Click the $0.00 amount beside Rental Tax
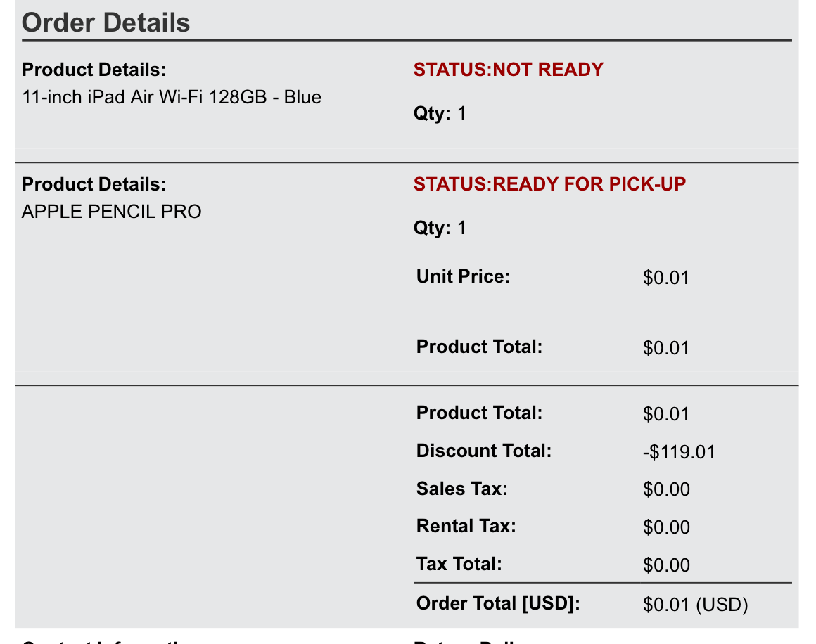Viewport: 816px width, 644px height. point(666,527)
